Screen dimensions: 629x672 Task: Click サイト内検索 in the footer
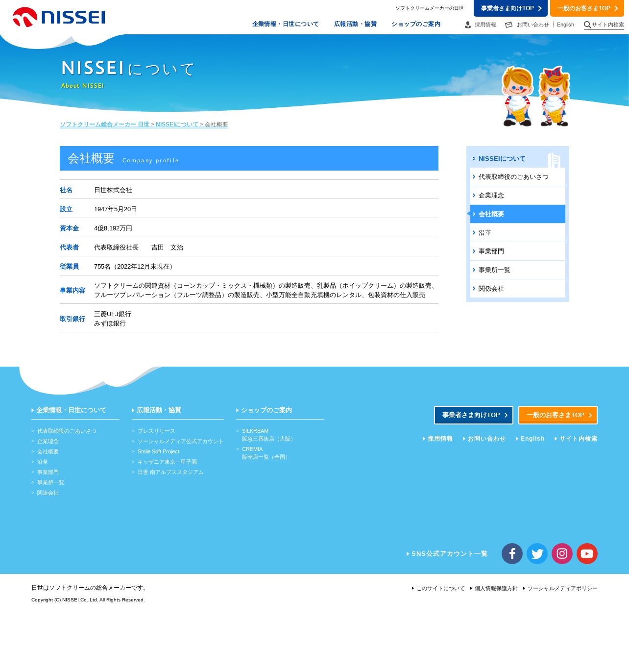pyautogui.click(x=578, y=439)
